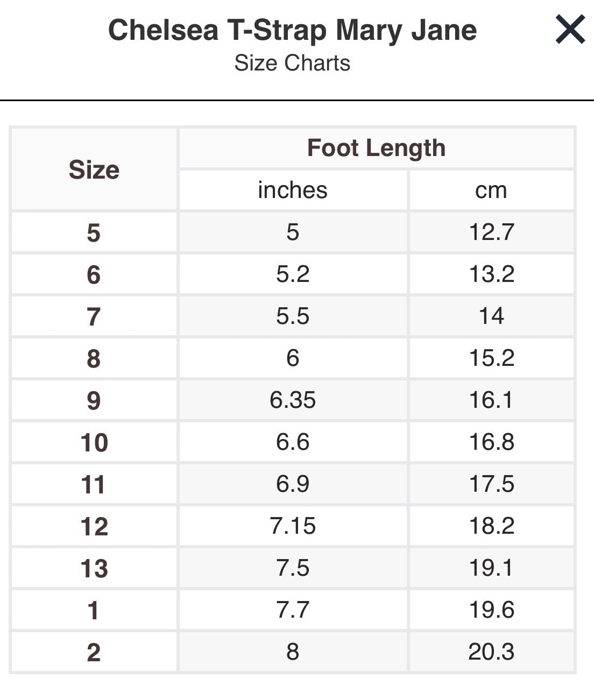Screen dimensions: 594x700
Task: Click the Size Charts subtitle
Action: [x=292, y=63]
